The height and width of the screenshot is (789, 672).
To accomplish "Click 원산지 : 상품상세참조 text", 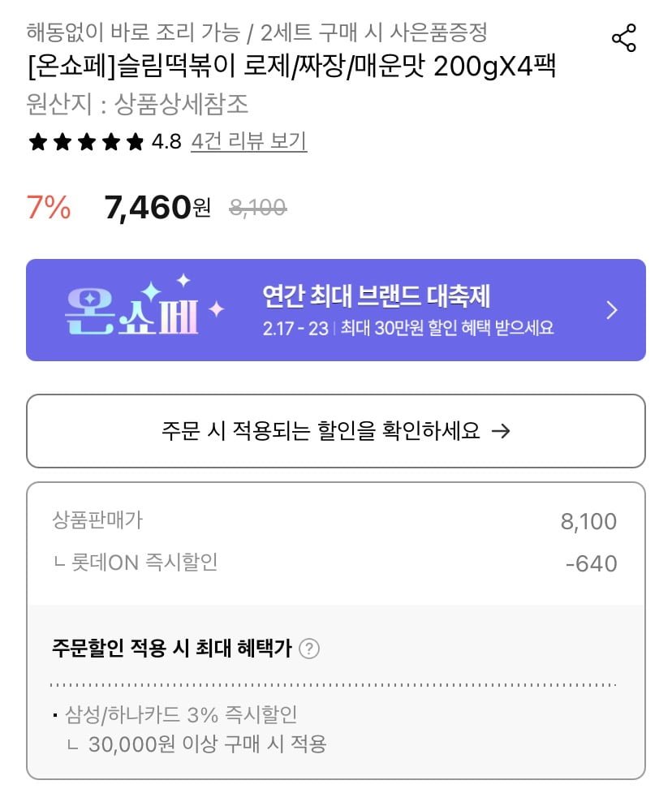I will [x=138, y=104].
